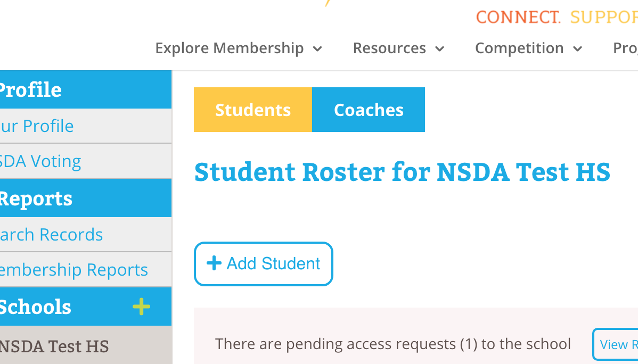Open the Membership Reports sidebar link
Viewport: 638px width, 364px height.
73,270
